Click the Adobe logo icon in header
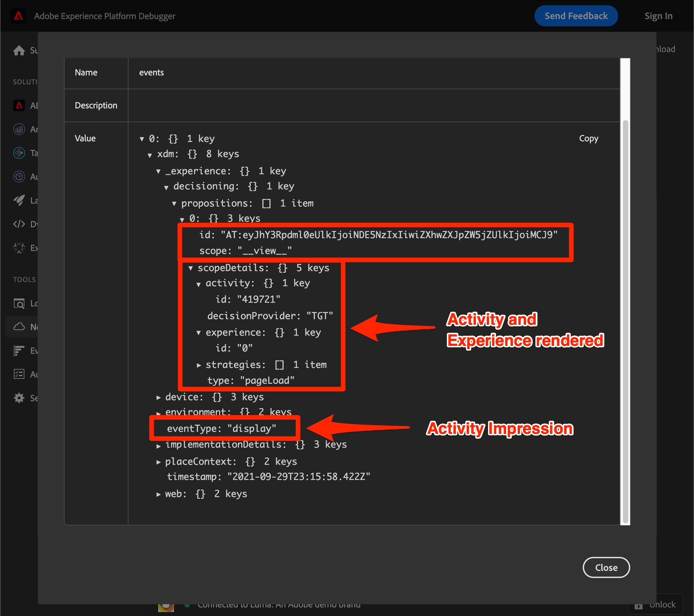694x616 pixels. pos(18,16)
